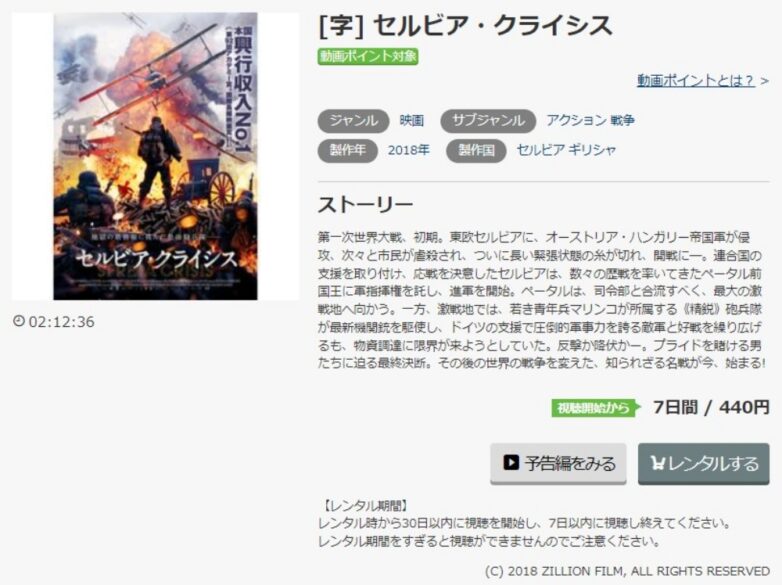Viewport: 782px width, 585px height.
Task: Click the cart icon on rental button
Action: pos(657,463)
